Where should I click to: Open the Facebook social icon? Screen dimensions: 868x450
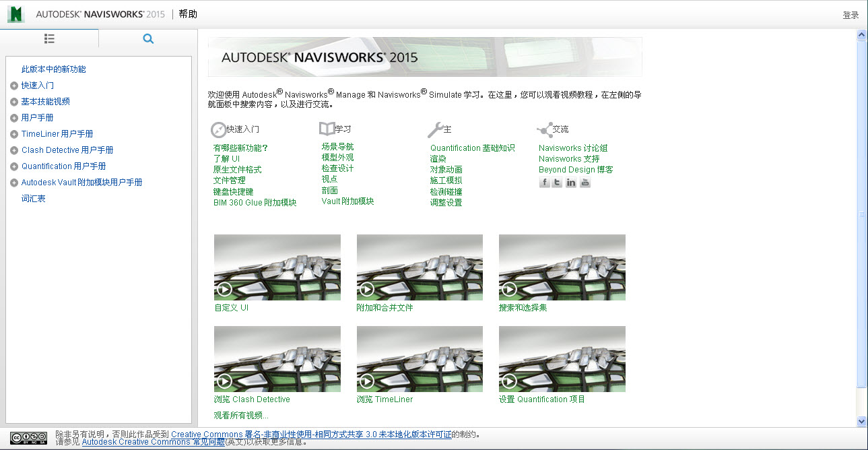(544, 183)
